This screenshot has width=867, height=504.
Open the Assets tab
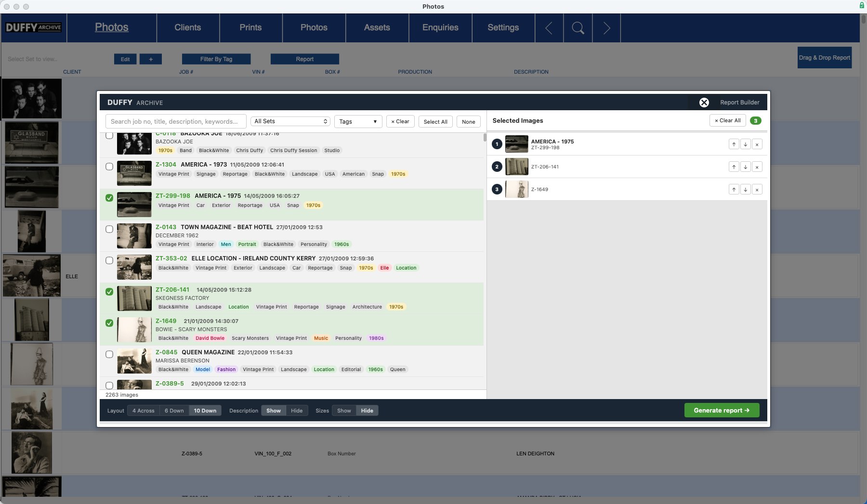tap(377, 28)
